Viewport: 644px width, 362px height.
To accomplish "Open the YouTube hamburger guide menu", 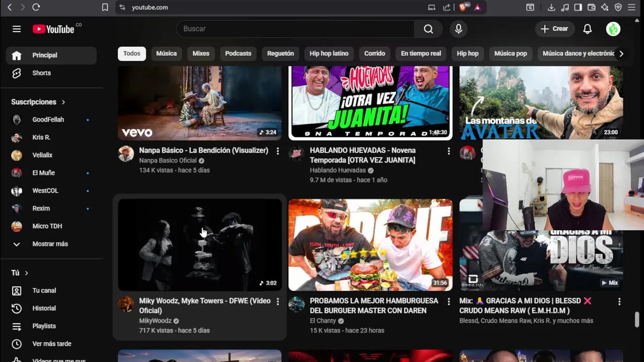I will pos(17,29).
